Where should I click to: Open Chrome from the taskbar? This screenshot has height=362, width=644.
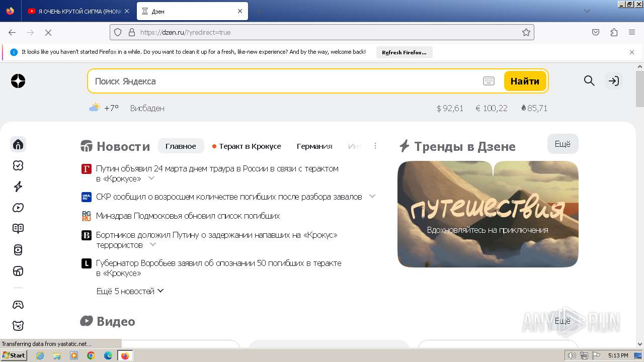point(91,355)
